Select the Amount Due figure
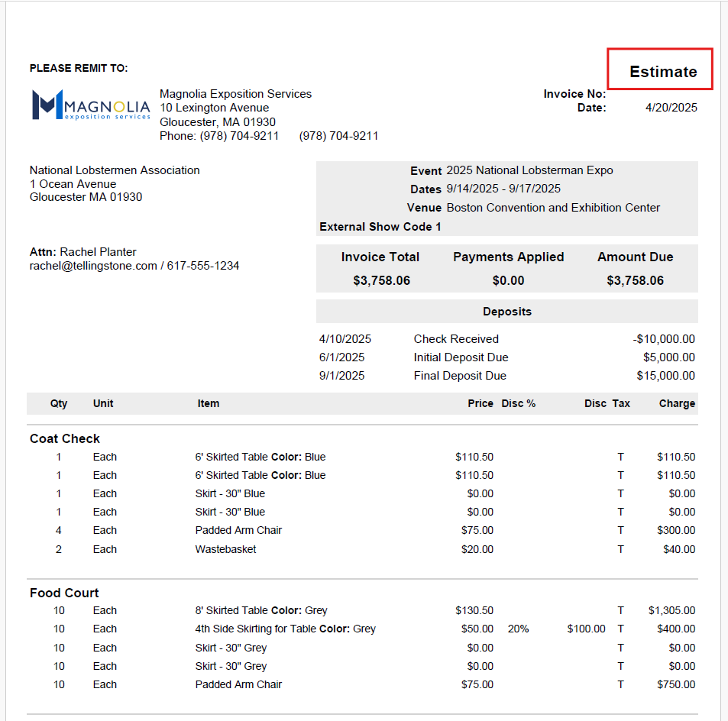The width and height of the screenshot is (728, 721). (x=635, y=280)
